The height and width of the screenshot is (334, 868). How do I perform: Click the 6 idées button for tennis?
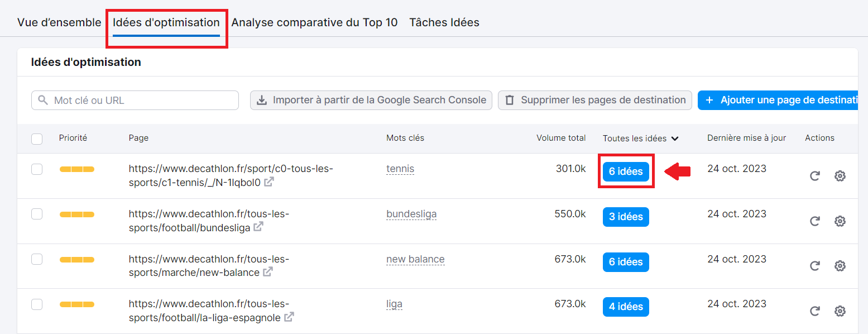pos(626,171)
